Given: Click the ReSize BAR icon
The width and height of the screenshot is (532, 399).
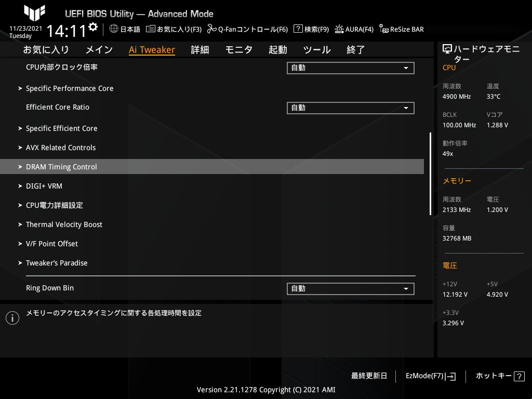Looking at the screenshot, I should click(384, 29).
